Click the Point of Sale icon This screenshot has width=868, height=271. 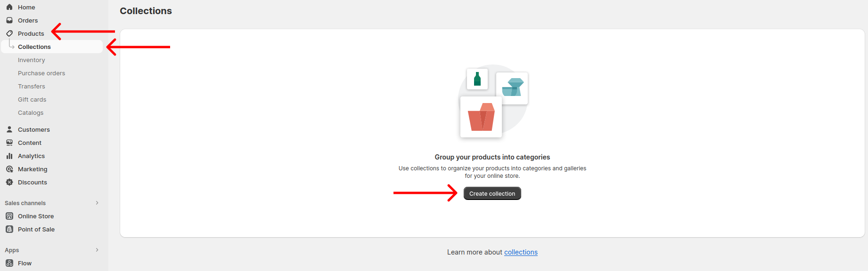tap(9, 229)
